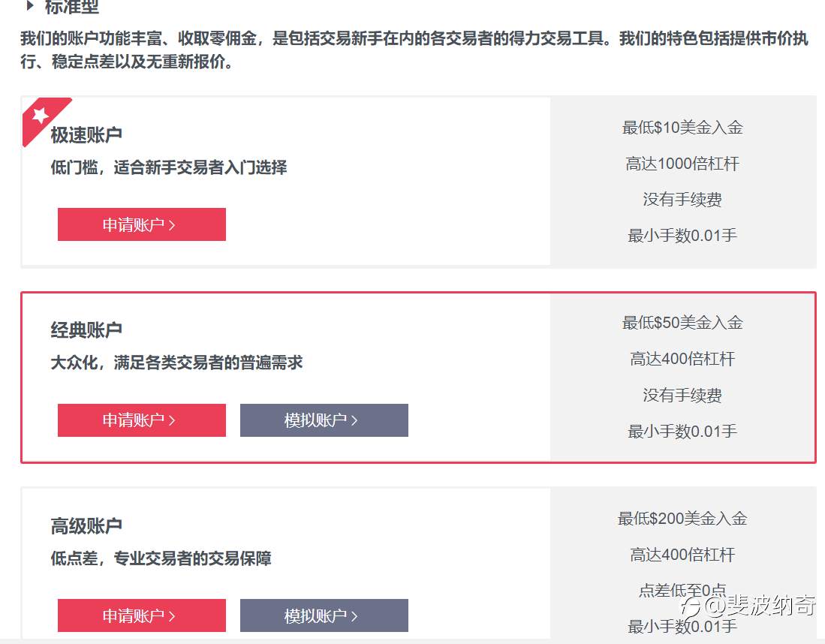Click the 最低$50美金入金 text

point(682,323)
